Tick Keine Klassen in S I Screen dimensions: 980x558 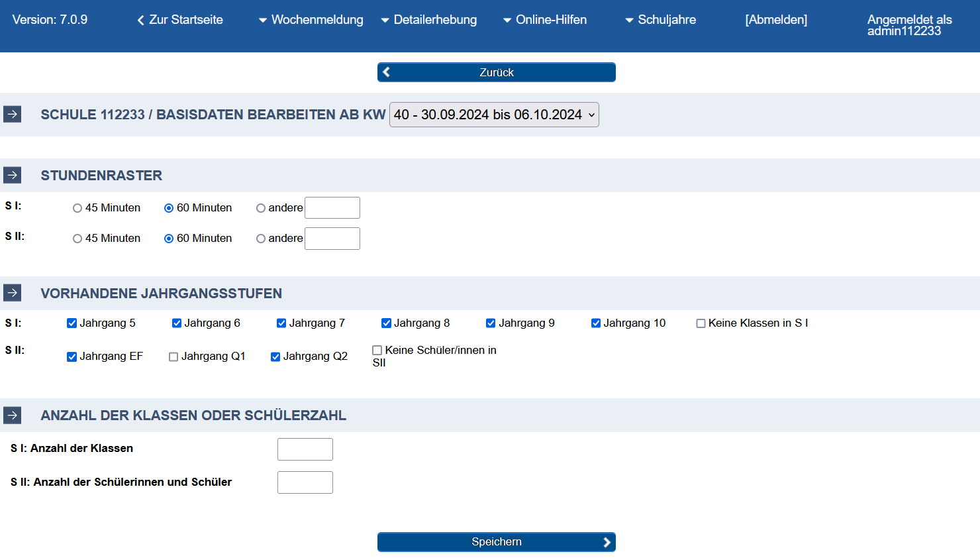[701, 323]
